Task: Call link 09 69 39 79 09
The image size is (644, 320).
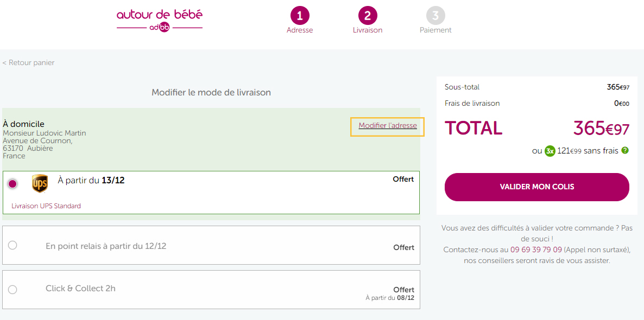Action: click(x=536, y=249)
